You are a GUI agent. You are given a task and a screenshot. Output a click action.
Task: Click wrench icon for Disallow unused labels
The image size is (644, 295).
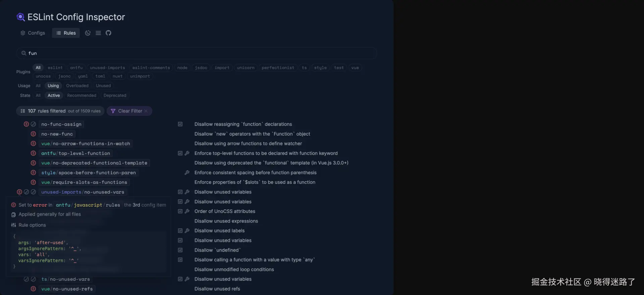[187, 231]
